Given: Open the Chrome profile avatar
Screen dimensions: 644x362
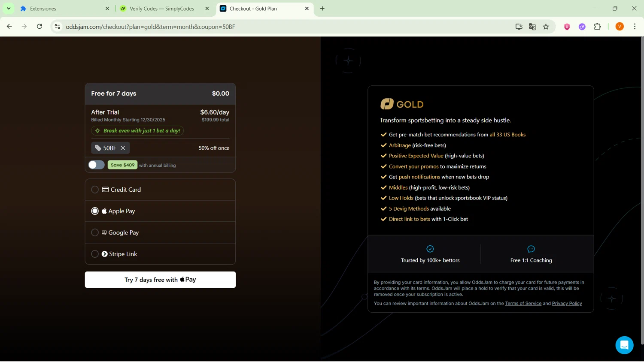Looking at the screenshot, I should pos(620,27).
